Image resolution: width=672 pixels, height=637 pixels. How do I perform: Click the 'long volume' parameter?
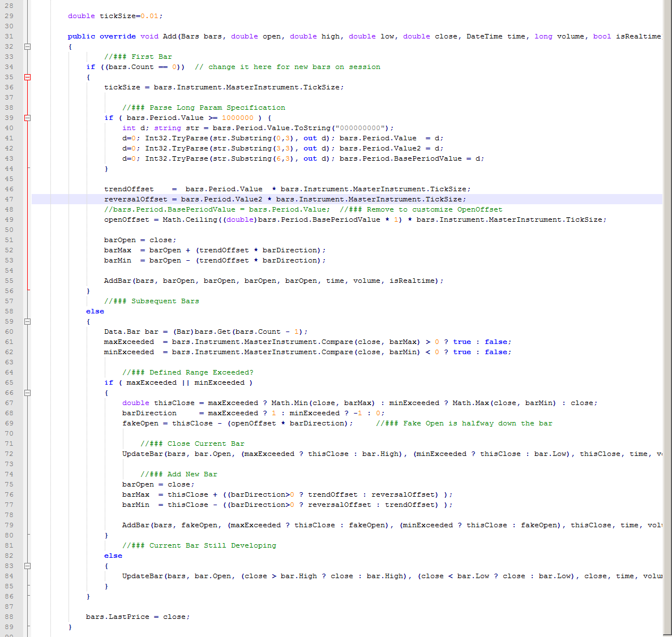click(559, 36)
